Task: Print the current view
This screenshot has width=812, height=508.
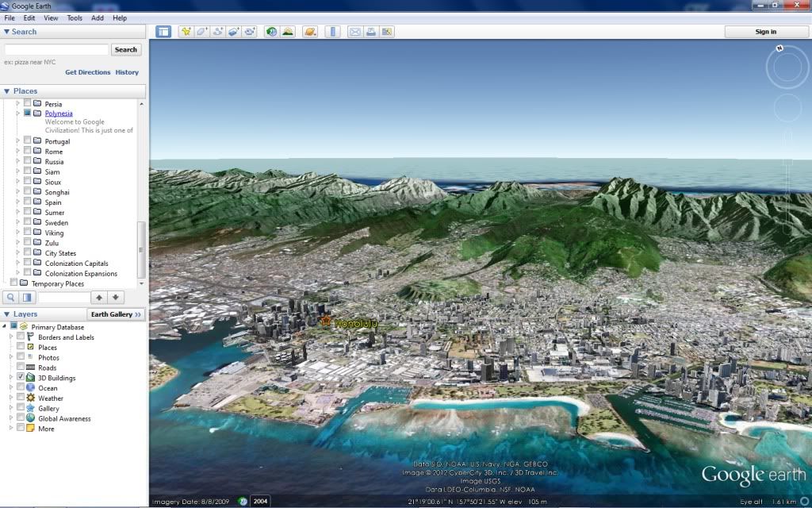Action: pyautogui.click(x=371, y=32)
